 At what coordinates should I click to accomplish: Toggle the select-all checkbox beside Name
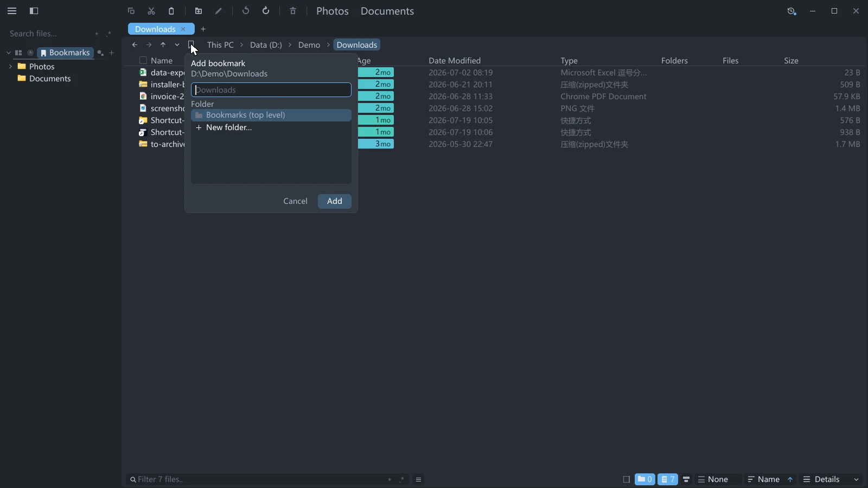(x=143, y=61)
